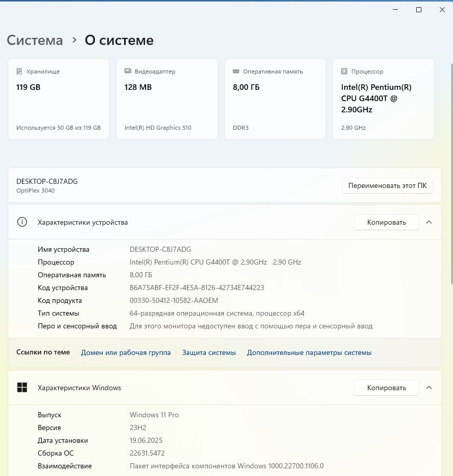Click 'Для этого монитора недоступен ввод' value
This screenshot has height=476, width=453.
point(251,326)
